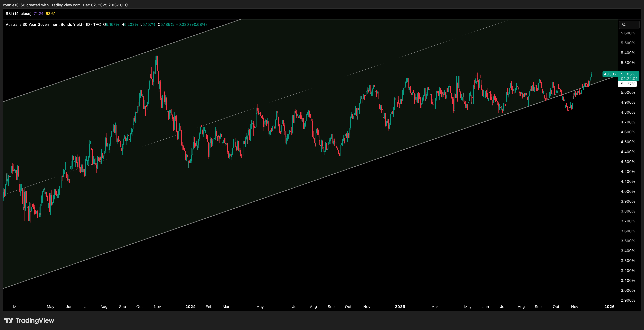Click the white 5.127% previous close label

[628, 84]
